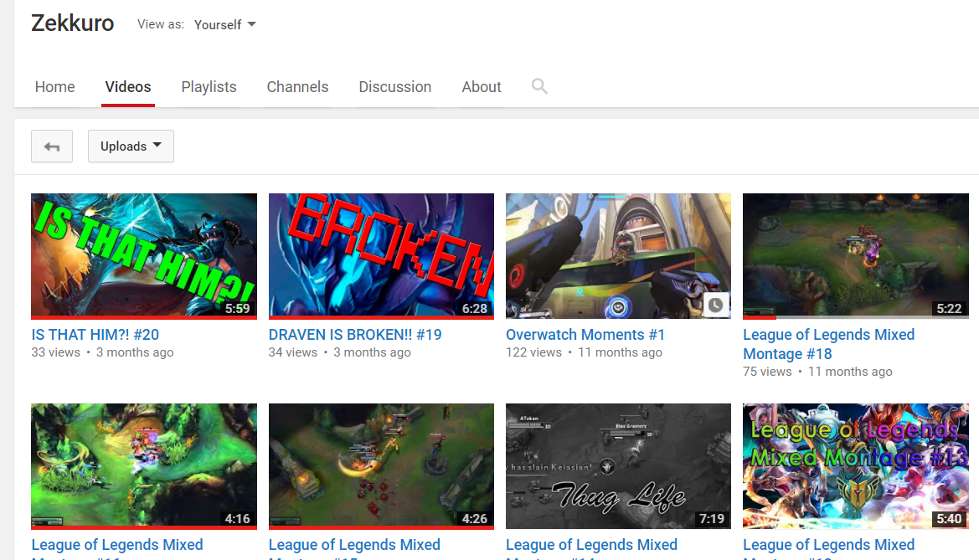
Task: Click the 7:19 duration badge
Action: coord(712,519)
